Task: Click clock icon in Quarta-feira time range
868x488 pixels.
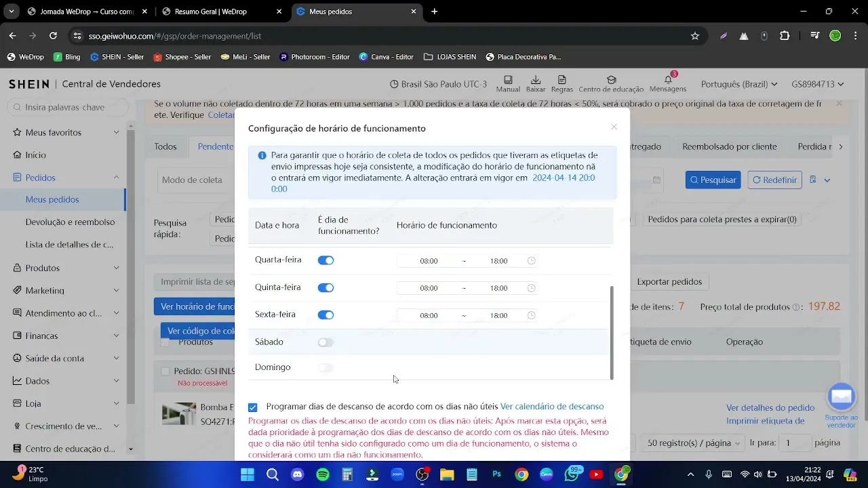Action: pos(532,261)
